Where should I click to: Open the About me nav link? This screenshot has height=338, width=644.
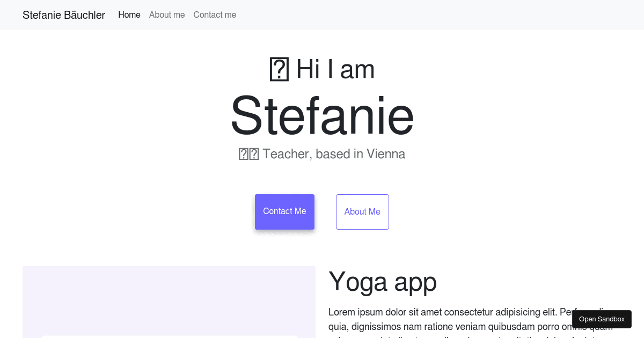pos(167,15)
